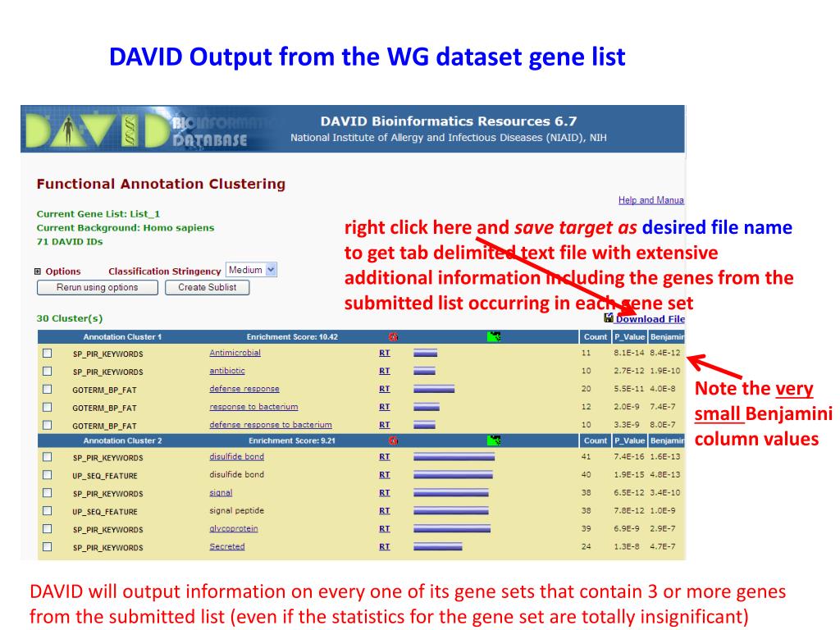
Task: Open the signal keyword link
Action: pos(221,493)
